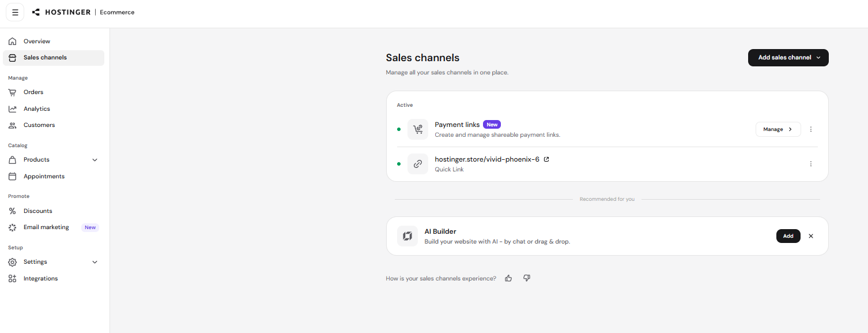868x333 pixels.
Task: Open three-dot menu for Quick Link row
Action: click(x=811, y=164)
